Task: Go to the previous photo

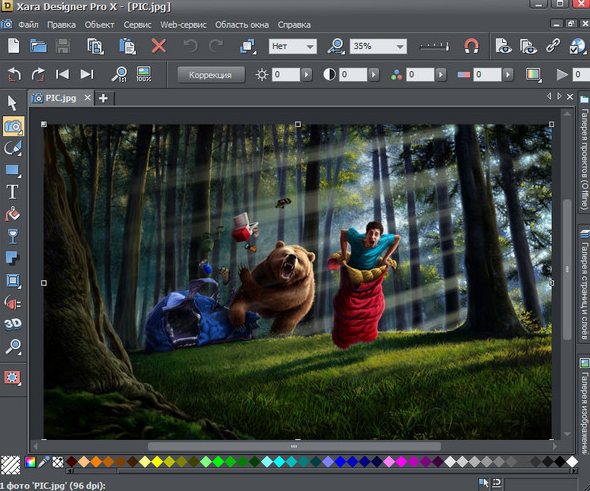Action: click(x=62, y=74)
